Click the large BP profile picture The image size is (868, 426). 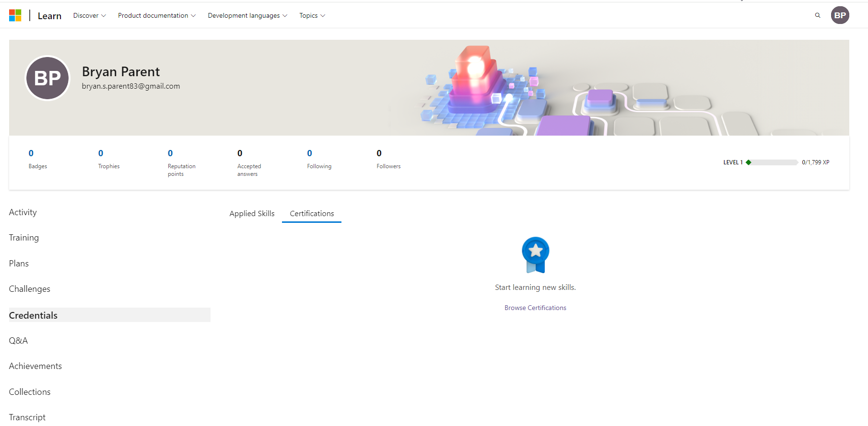pyautogui.click(x=47, y=78)
